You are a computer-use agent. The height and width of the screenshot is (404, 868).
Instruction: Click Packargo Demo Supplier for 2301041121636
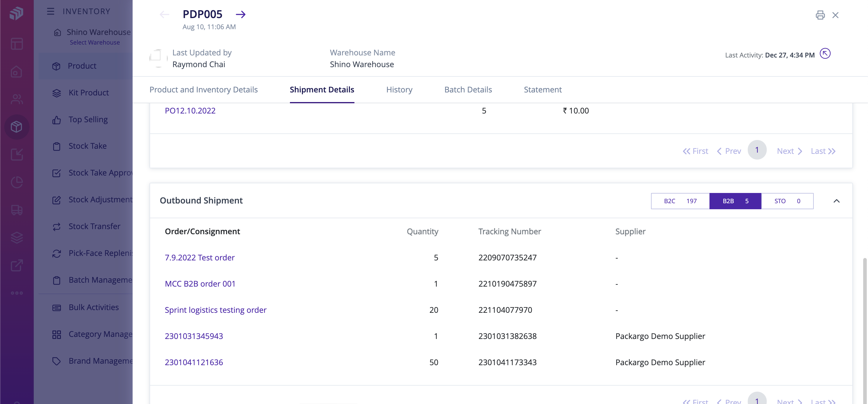(660, 362)
